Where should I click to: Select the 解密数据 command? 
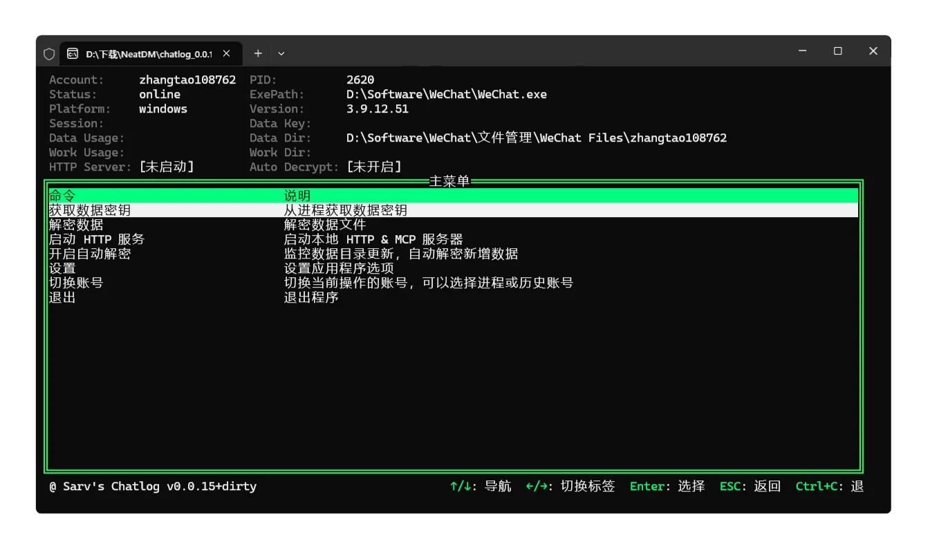point(76,225)
